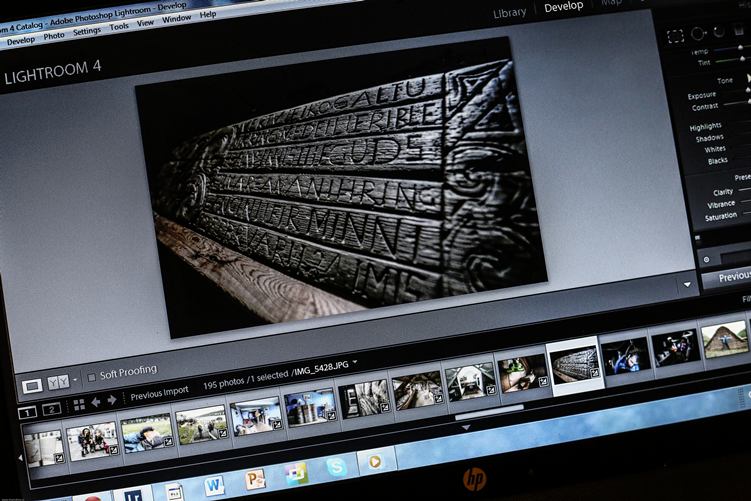Open the Settings menu

tap(87, 31)
